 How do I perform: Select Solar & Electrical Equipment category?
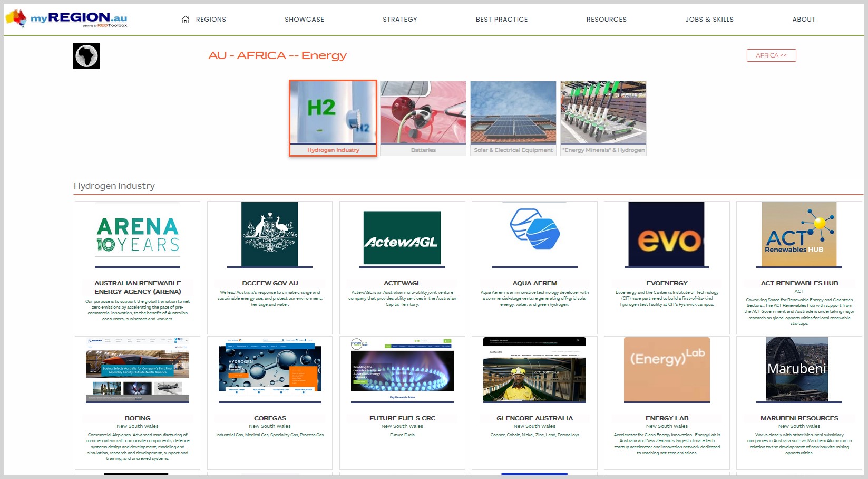click(513, 118)
